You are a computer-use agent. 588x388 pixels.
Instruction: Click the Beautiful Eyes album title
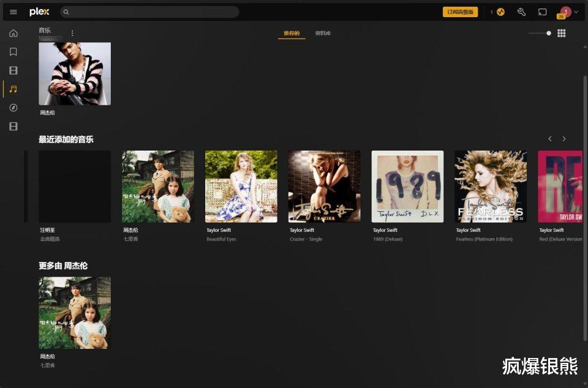point(221,239)
